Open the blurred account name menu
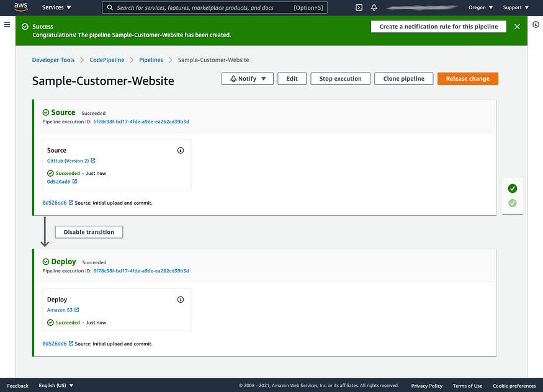This screenshot has height=392, width=543. point(422,7)
